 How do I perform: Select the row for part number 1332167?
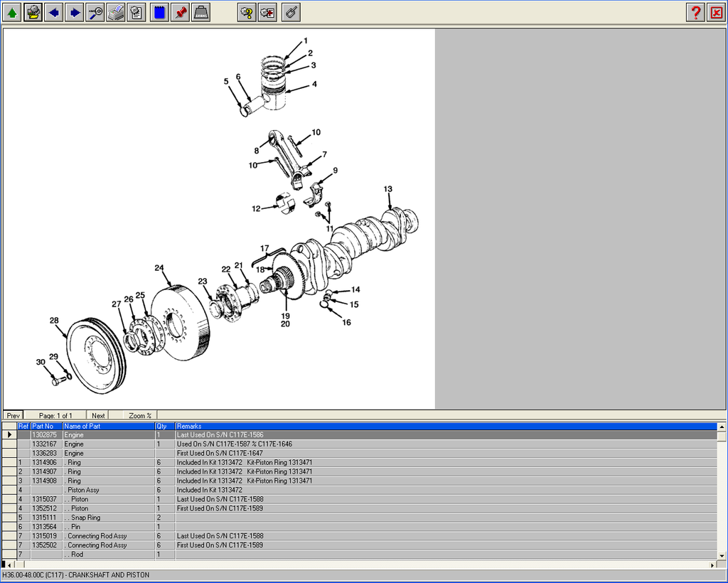click(x=44, y=444)
